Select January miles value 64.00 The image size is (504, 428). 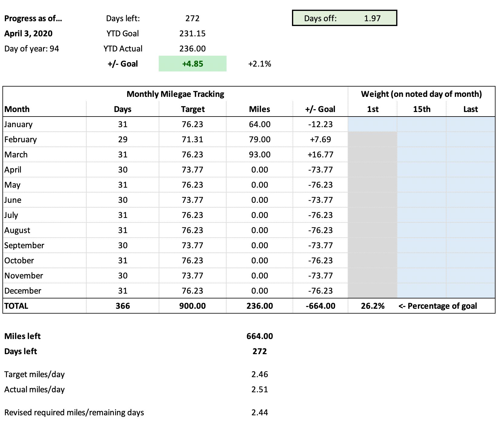pos(260,124)
